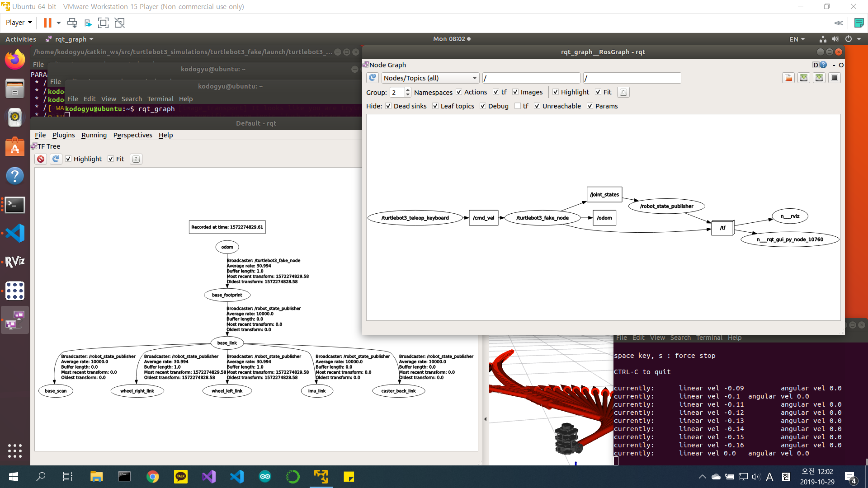The width and height of the screenshot is (868, 488).
Task: Open Visual Studio Code dock icon
Action: point(15,233)
